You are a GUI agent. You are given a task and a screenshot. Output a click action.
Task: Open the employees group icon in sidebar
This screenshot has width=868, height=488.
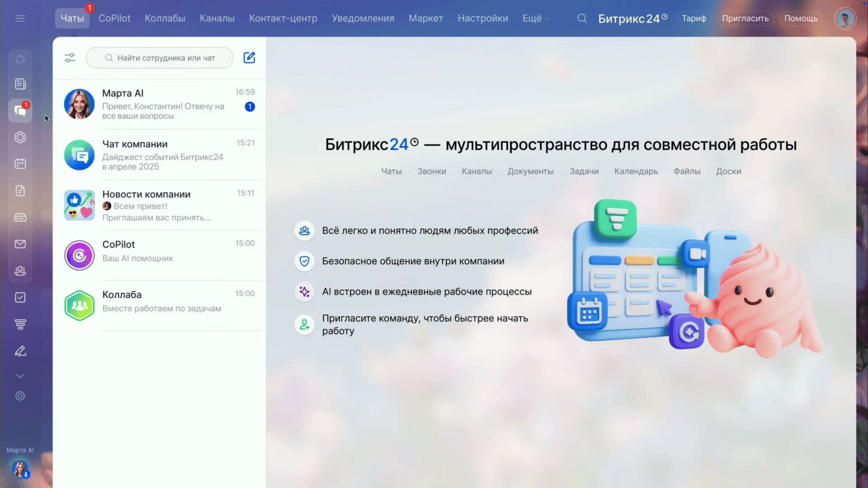click(20, 271)
